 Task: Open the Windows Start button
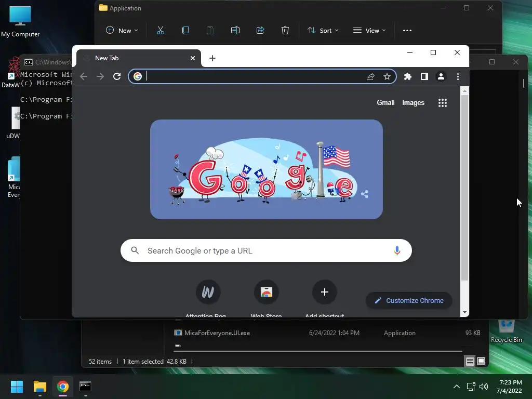17,387
